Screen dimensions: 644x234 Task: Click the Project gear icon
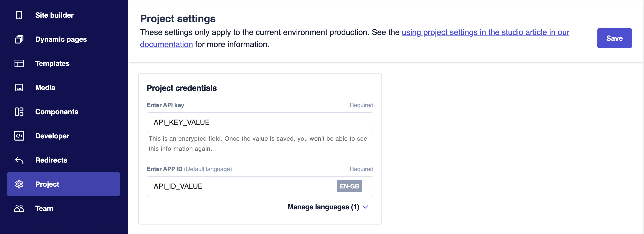19,184
